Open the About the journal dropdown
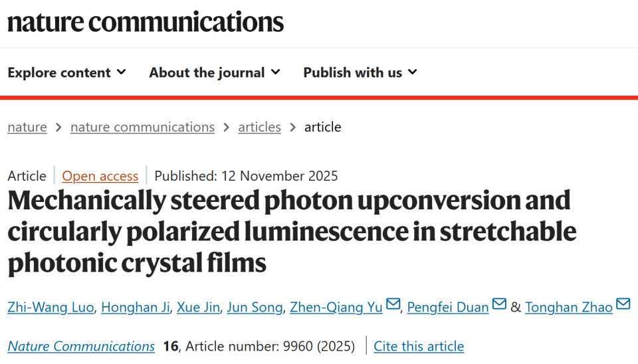 214,72
